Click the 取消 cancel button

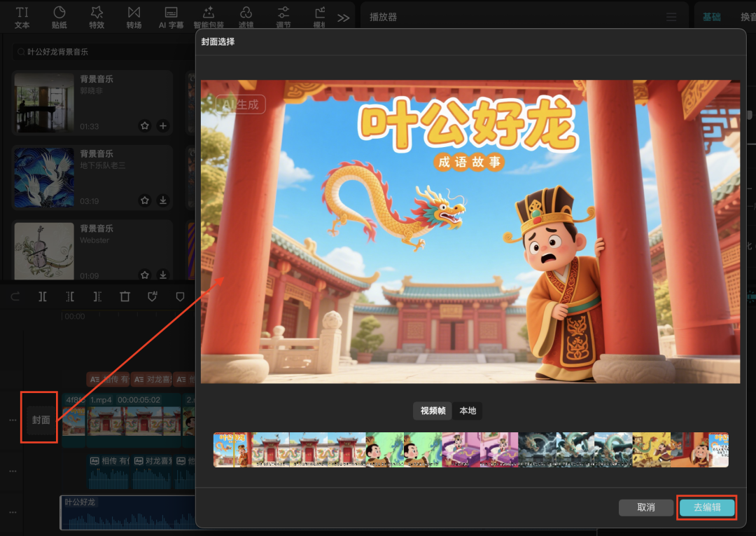coord(645,507)
